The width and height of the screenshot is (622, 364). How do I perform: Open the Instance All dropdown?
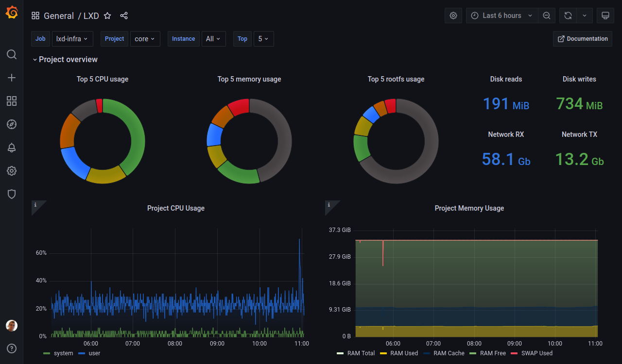click(x=214, y=39)
